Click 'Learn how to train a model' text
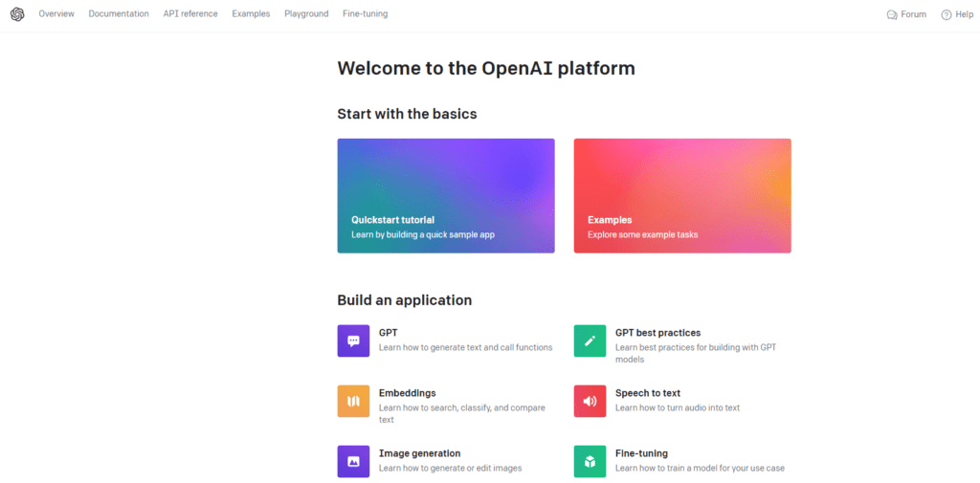980x483 pixels. tap(700, 468)
